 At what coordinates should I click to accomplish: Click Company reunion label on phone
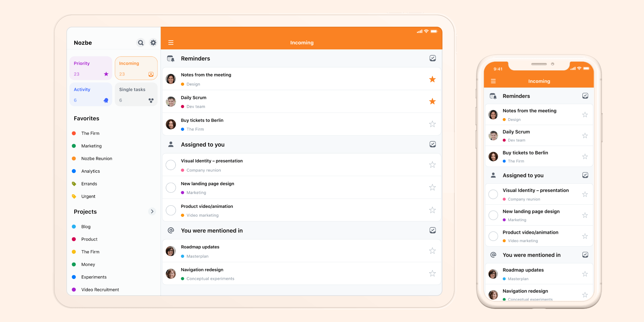(524, 199)
